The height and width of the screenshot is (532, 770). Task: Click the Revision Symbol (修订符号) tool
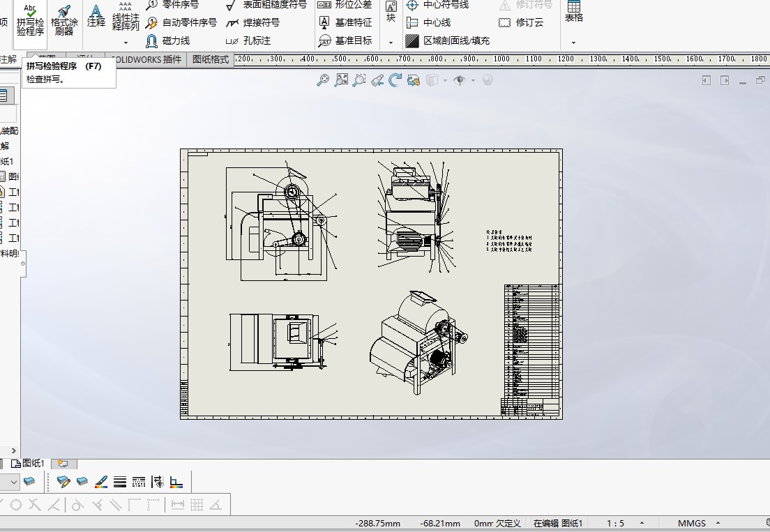(x=525, y=5)
